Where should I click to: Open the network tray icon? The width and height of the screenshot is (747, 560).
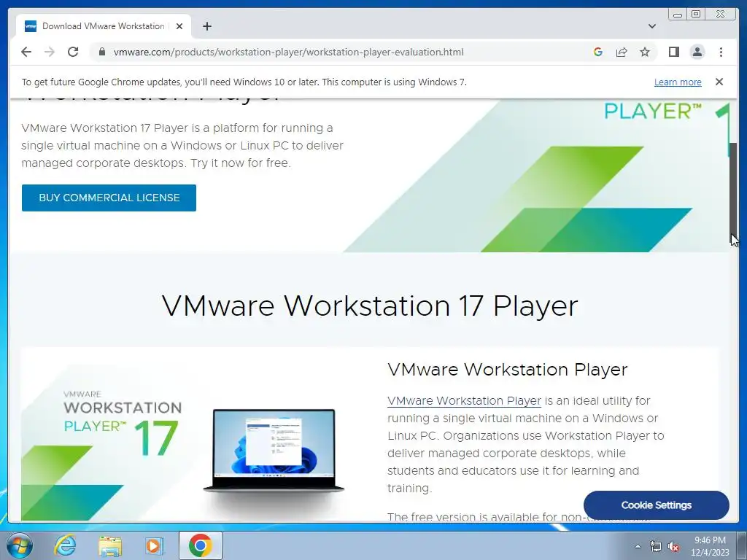[x=656, y=546]
